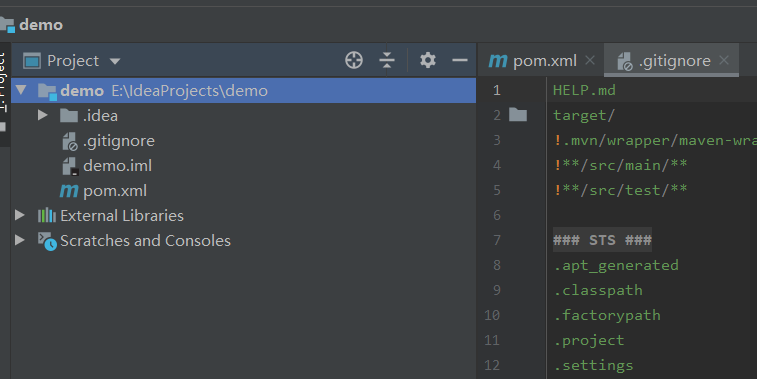Image resolution: width=757 pixels, height=379 pixels.
Task: Click the folder gutter icon on line 2
Action: (x=518, y=115)
